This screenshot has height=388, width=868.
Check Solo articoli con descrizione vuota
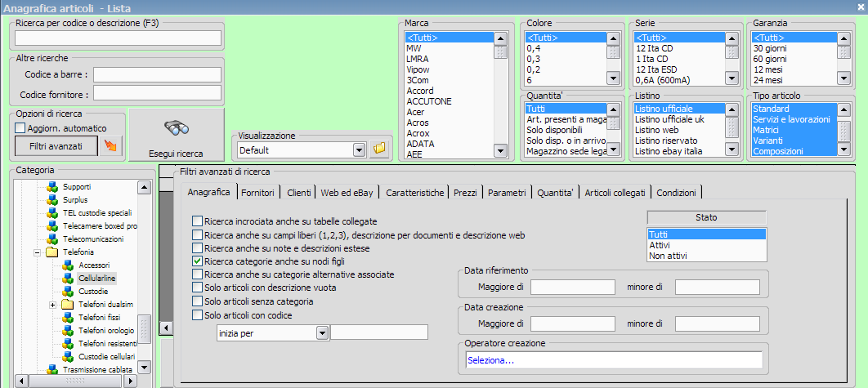coord(197,288)
